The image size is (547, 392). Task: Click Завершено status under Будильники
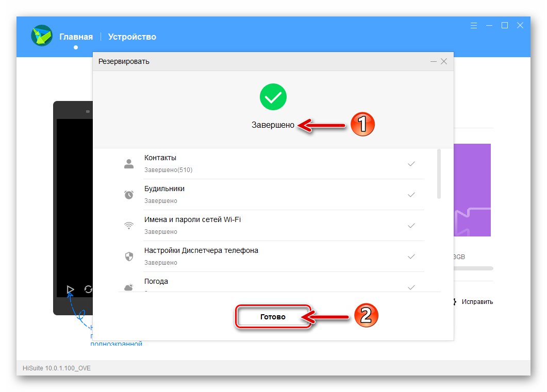pos(161,201)
